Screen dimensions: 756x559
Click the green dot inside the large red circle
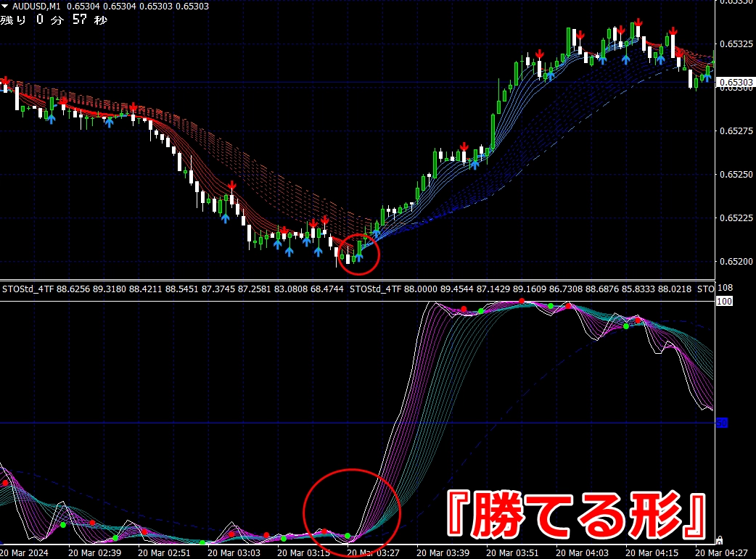(348, 536)
